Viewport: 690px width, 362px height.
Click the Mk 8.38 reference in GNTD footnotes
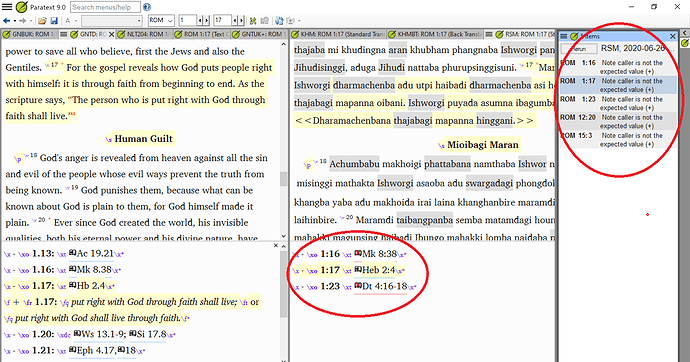coord(94,270)
